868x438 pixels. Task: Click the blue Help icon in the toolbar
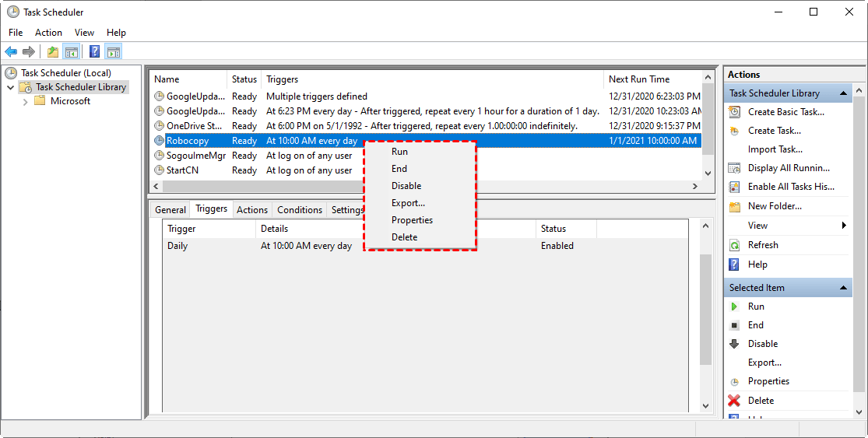point(94,52)
